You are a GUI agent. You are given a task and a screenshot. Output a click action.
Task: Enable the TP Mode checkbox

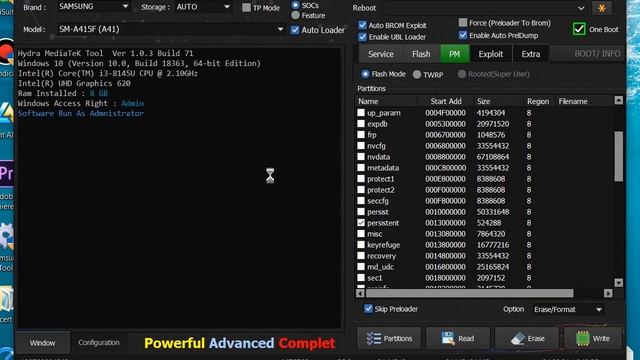[x=246, y=7]
